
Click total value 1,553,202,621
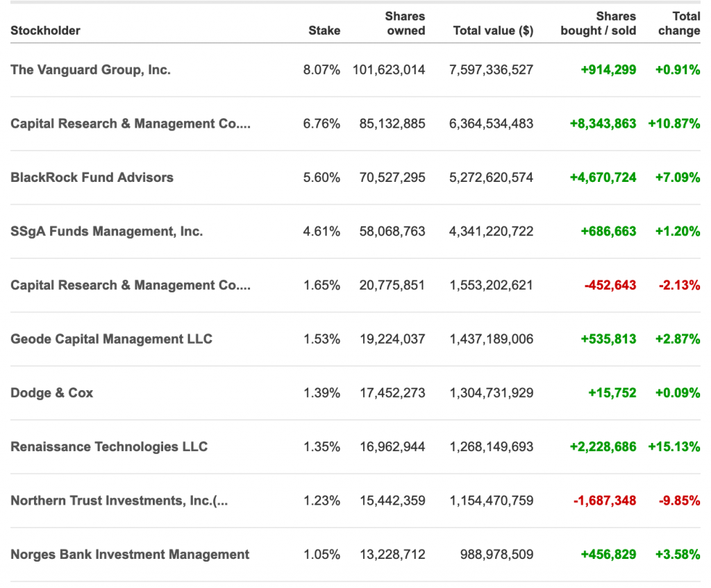pyautogui.click(x=491, y=285)
